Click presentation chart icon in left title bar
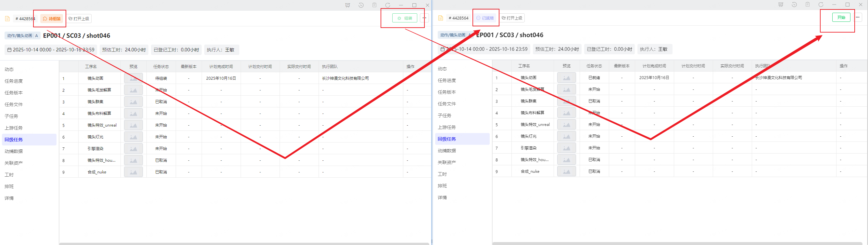This screenshot has width=868, height=245. click(347, 5)
